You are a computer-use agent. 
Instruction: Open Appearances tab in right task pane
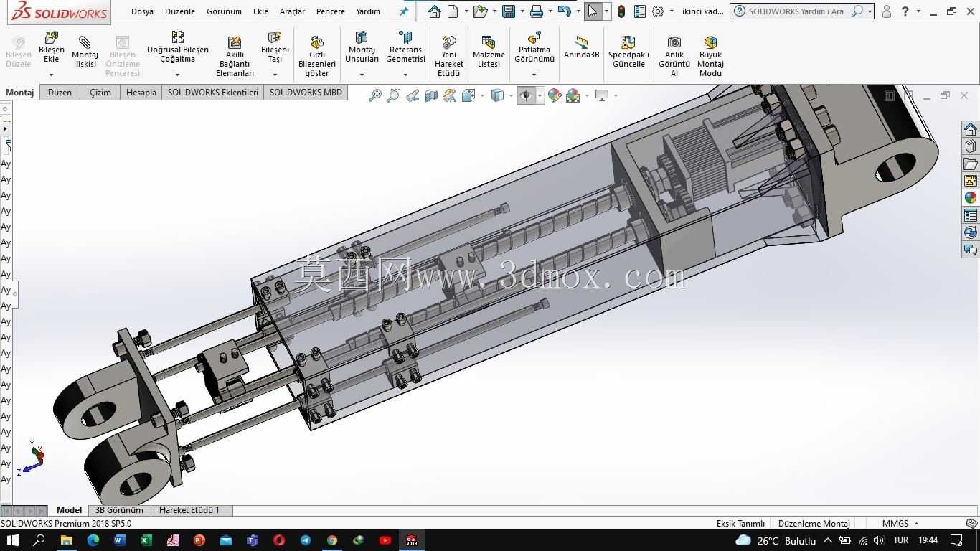(971, 198)
